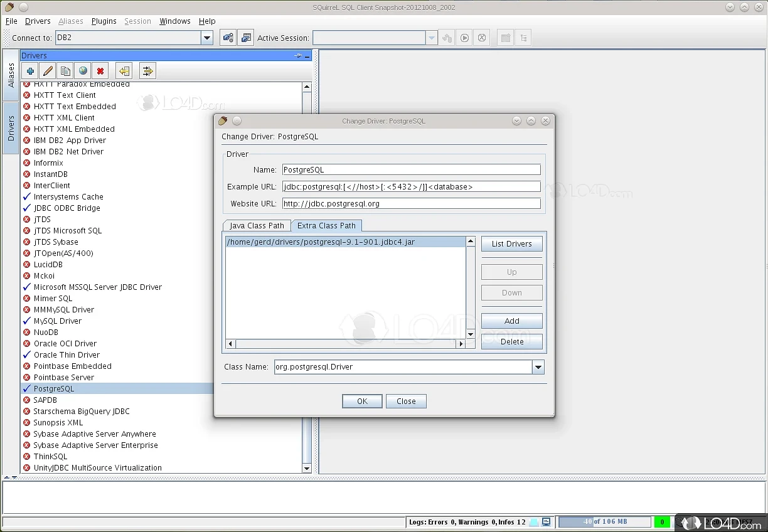Click the copy driver icon
The image size is (768, 532).
point(65,71)
